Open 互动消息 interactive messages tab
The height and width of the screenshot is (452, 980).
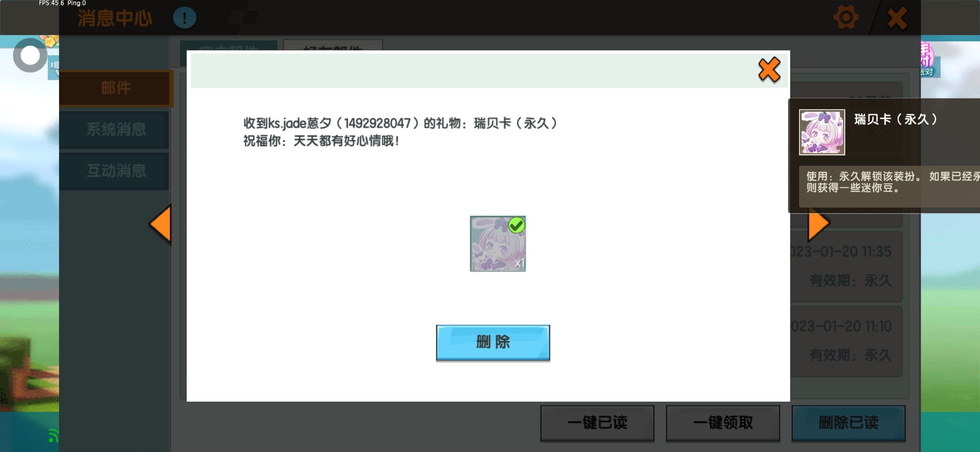pos(116,171)
